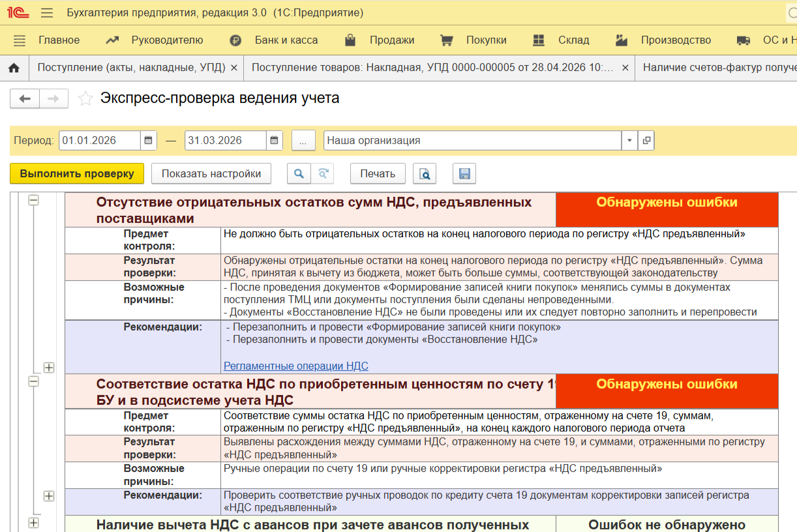Collapse the Отсутствие отрицательных остатков section
Screen dimensions: 797x532
[x=33, y=201]
